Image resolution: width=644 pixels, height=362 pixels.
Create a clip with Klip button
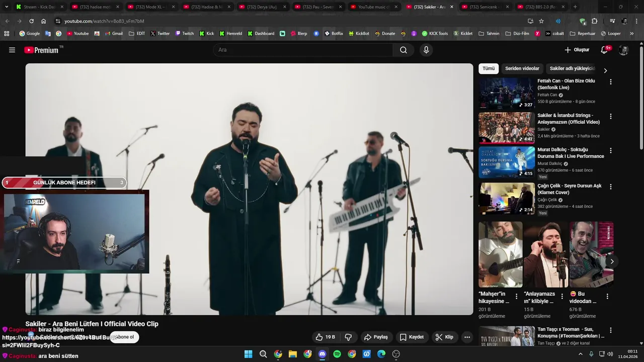(x=444, y=337)
